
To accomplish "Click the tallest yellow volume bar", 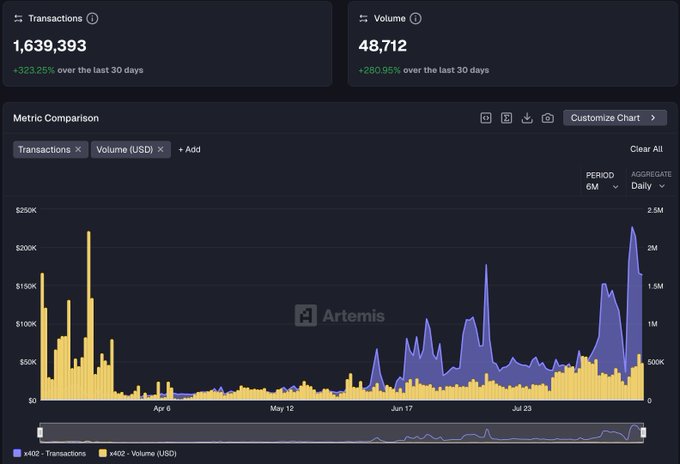I will point(89,315).
